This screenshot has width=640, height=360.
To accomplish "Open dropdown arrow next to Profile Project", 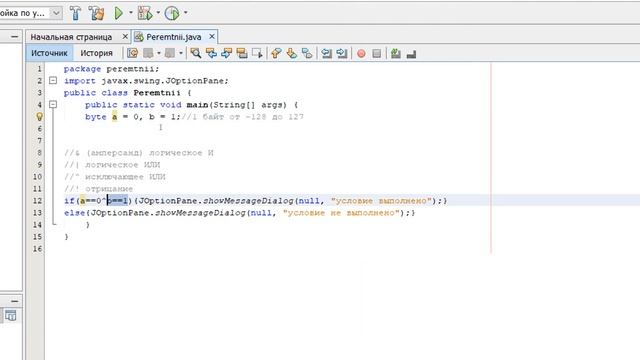I will point(185,13).
